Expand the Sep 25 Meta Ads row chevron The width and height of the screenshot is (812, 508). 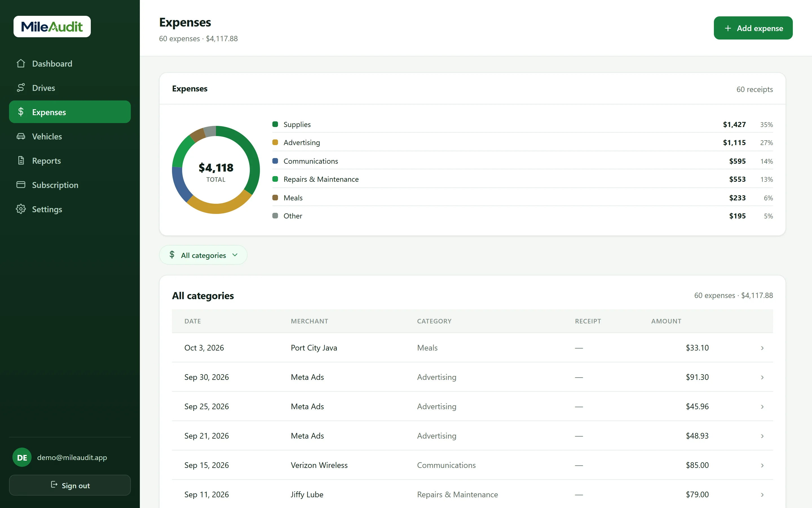762,406
